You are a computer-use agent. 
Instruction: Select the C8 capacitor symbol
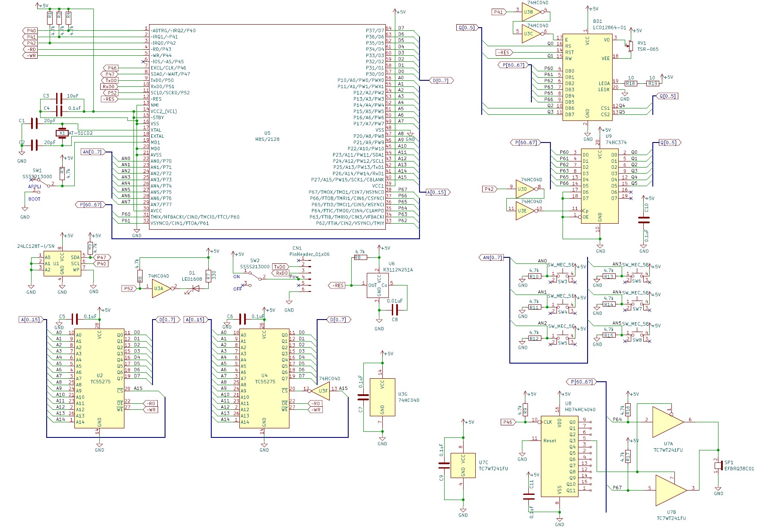coord(394,310)
